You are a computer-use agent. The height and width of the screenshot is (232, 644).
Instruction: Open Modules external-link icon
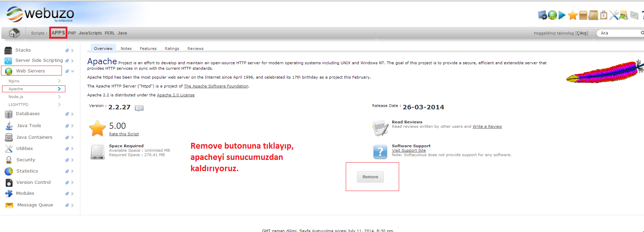coord(67,194)
